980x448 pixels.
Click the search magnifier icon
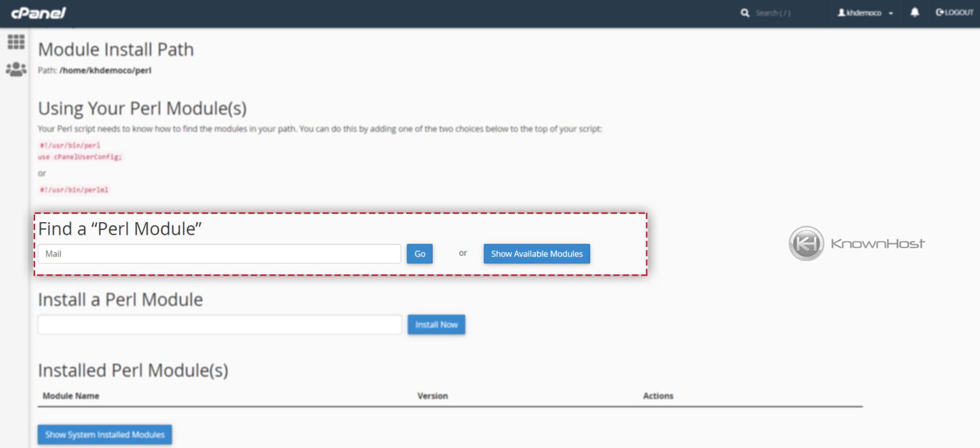(745, 12)
